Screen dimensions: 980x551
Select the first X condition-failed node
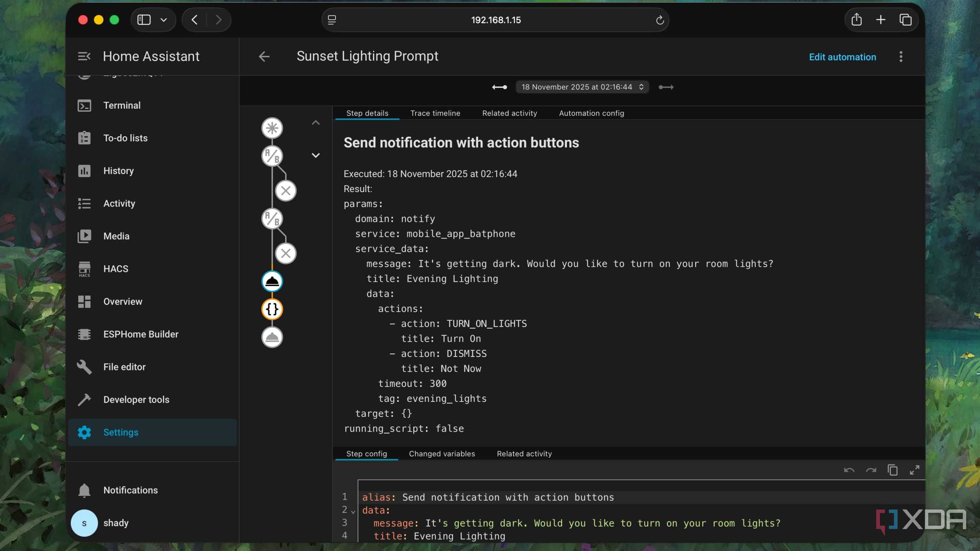(286, 191)
